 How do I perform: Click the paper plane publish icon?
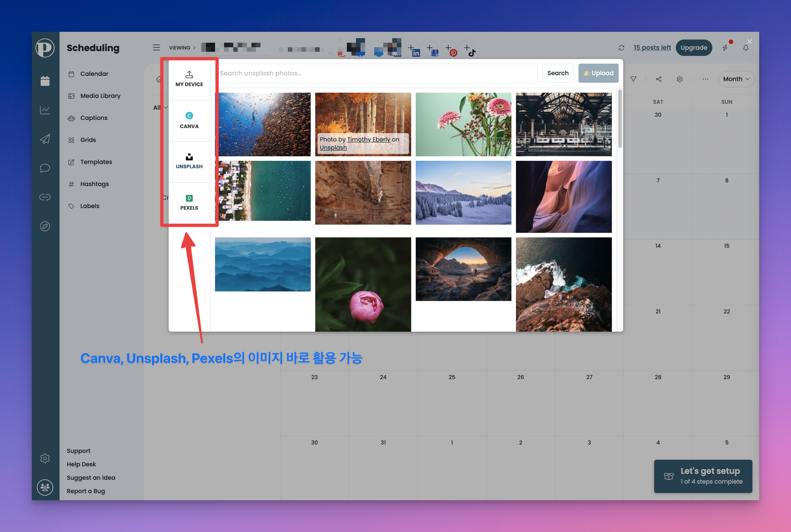click(45, 139)
